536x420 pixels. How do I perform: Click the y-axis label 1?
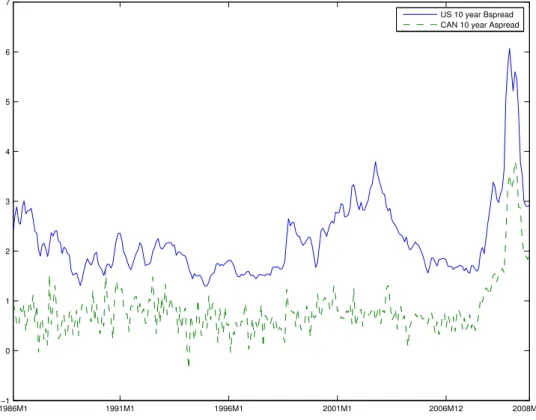pos(7,301)
